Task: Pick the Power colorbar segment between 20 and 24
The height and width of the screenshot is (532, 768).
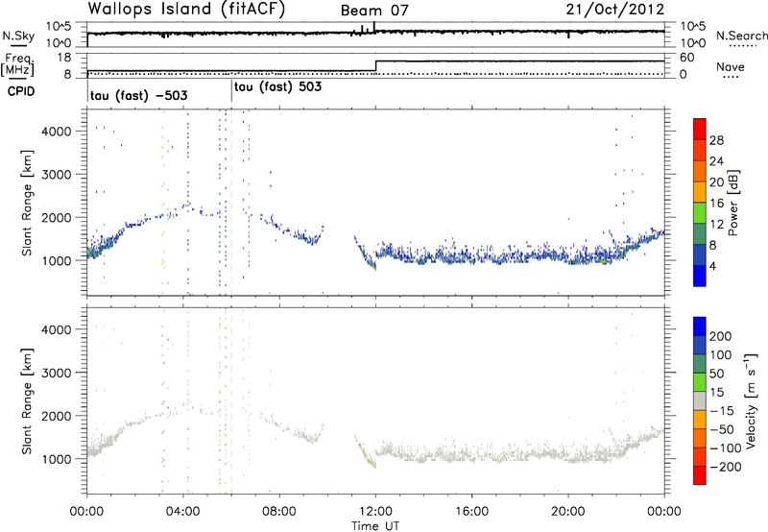Action: (700, 171)
